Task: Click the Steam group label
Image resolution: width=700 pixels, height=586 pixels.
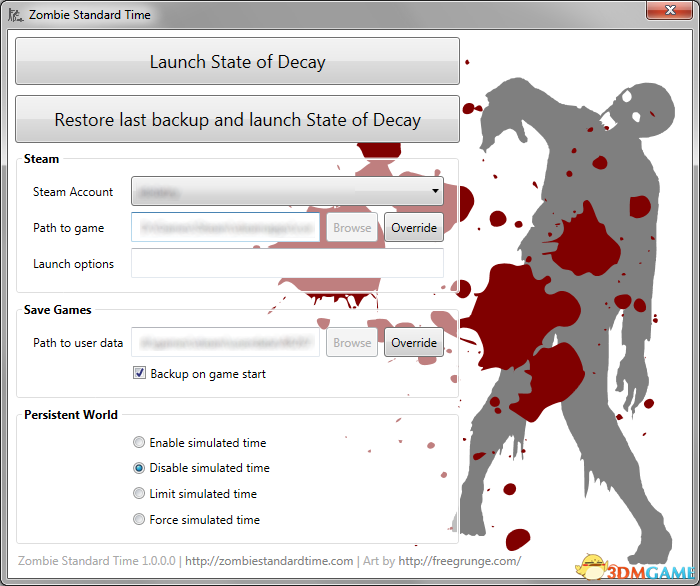Action: [41, 159]
